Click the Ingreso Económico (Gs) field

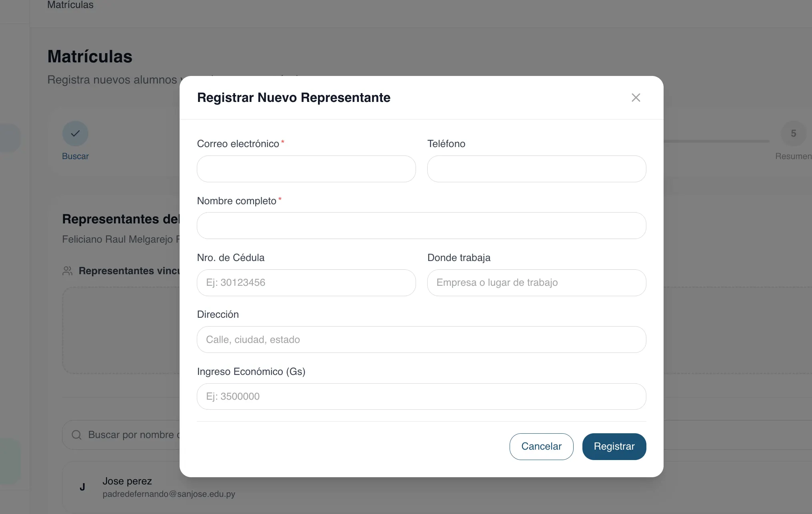pos(421,396)
